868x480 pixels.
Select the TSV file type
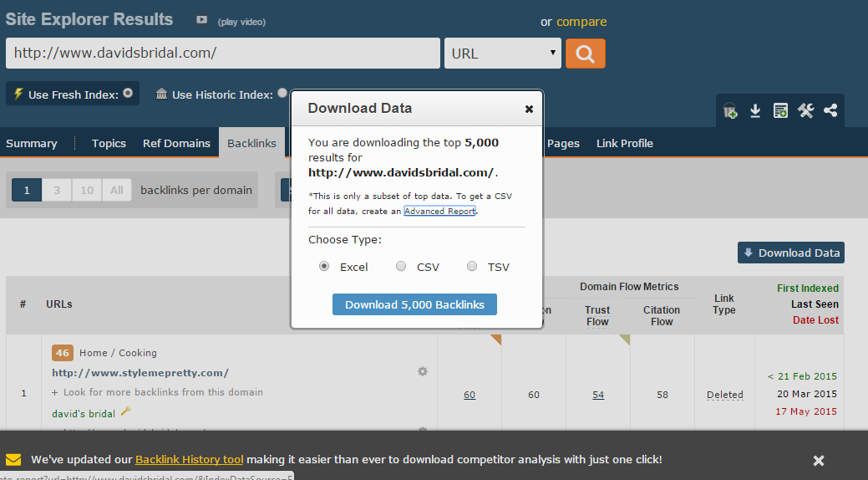(472, 267)
